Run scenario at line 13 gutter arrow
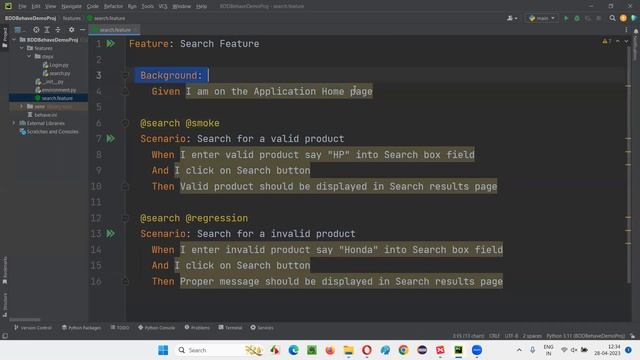This screenshot has width=640, height=360. (111, 233)
